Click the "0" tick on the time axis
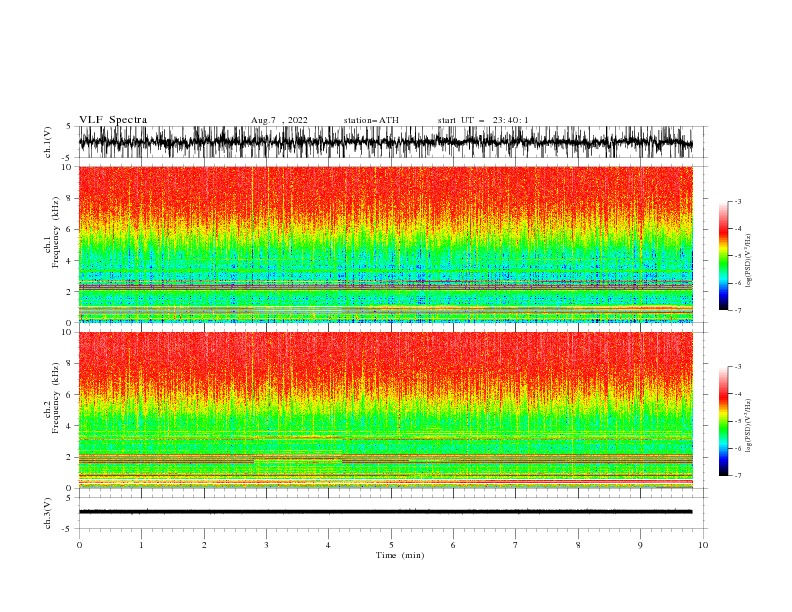The height and width of the screenshot is (612, 792). [79, 545]
